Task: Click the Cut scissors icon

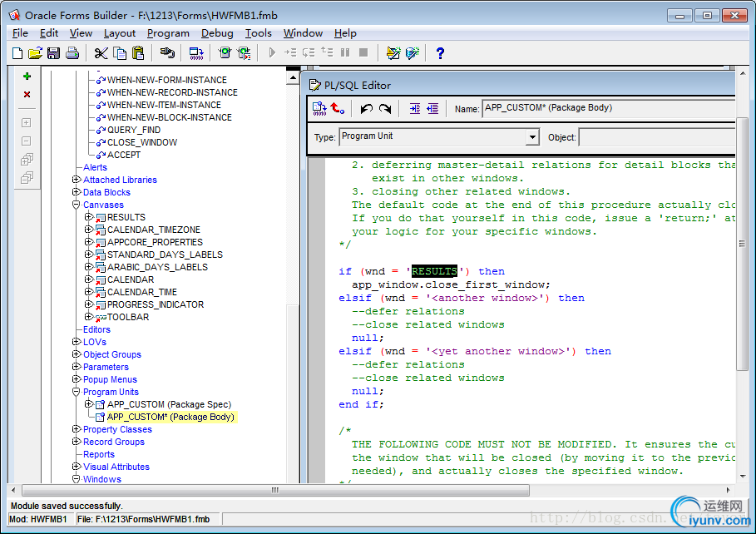Action: pyautogui.click(x=101, y=53)
